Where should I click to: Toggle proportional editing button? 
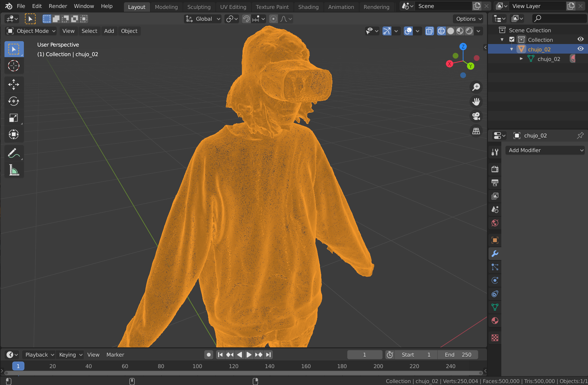click(273, 19)
